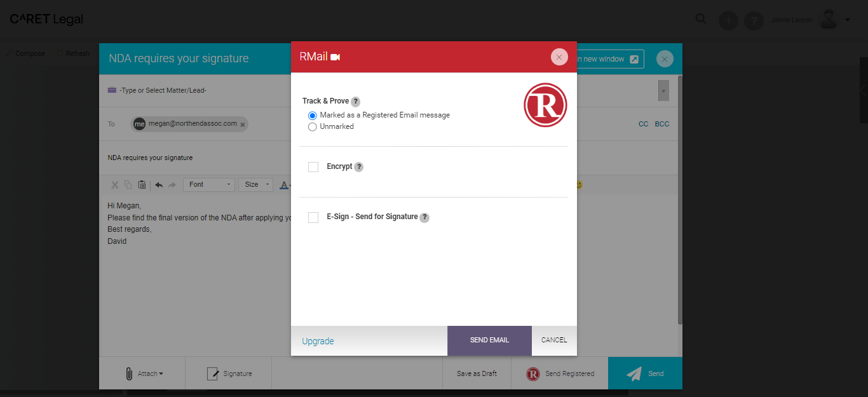Remove megan@northendassoc.com recipient chip
The image size is (868, 397).
click(x=242, y=125)
